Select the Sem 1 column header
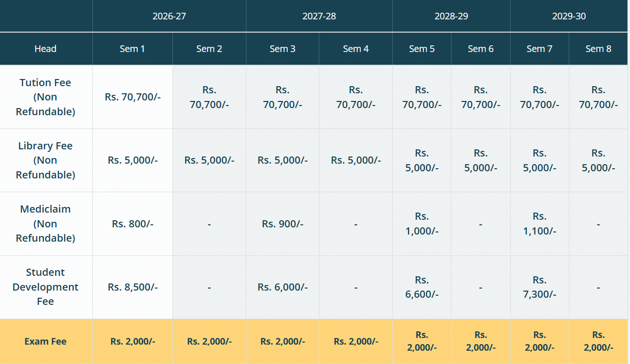Screen dimensions: 630x364 click(x=132, y=49)
